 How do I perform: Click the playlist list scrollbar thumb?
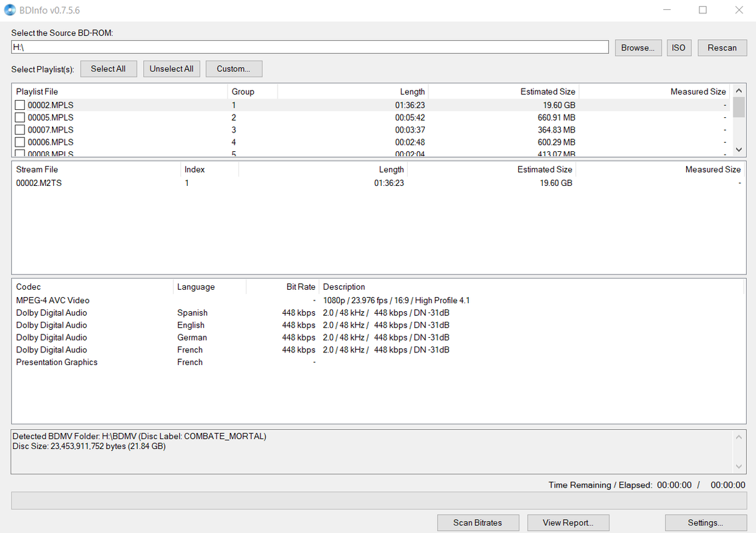[739, 107]
